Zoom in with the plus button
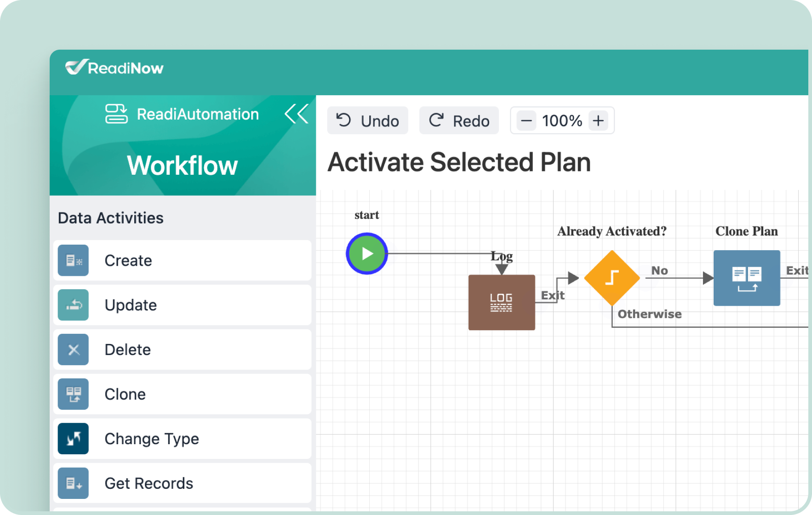 [598, 121]
